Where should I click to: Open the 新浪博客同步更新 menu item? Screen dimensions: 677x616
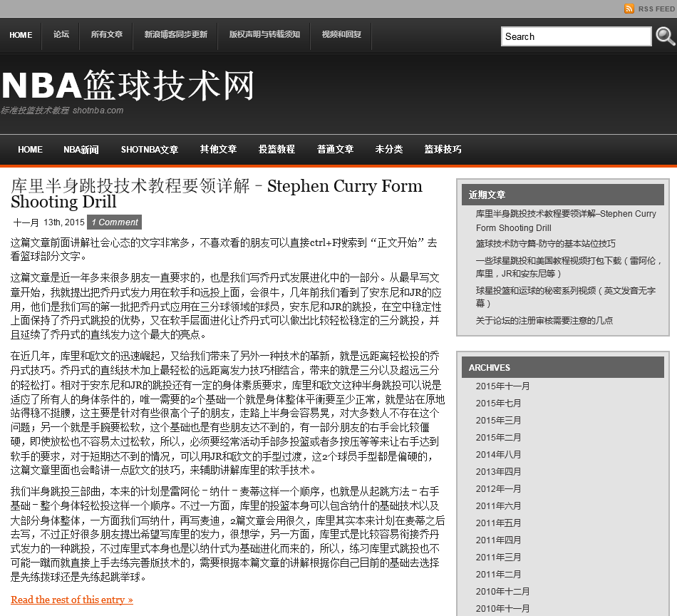click(176, 34)
